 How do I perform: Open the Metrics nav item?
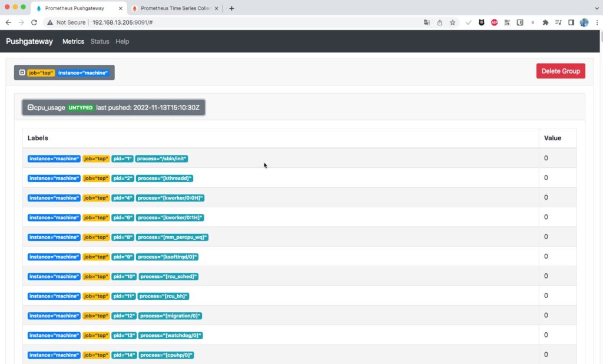pos(73,41)
